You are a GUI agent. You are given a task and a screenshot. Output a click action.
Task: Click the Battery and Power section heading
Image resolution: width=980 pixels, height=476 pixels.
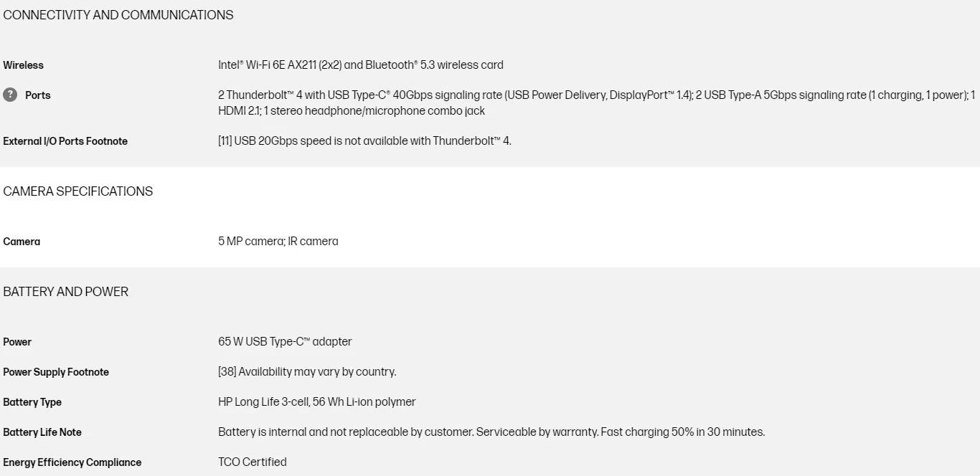(66, 292)
